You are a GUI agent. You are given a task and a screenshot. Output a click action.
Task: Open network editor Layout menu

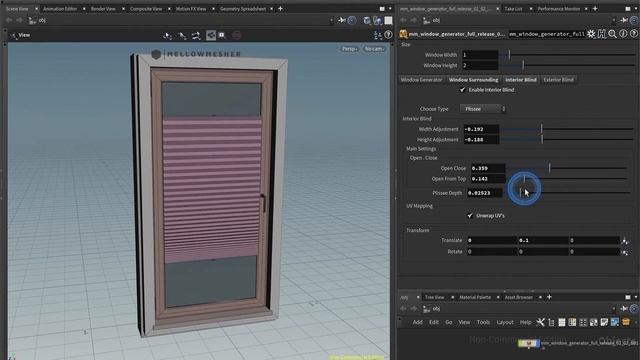point(505,322)
